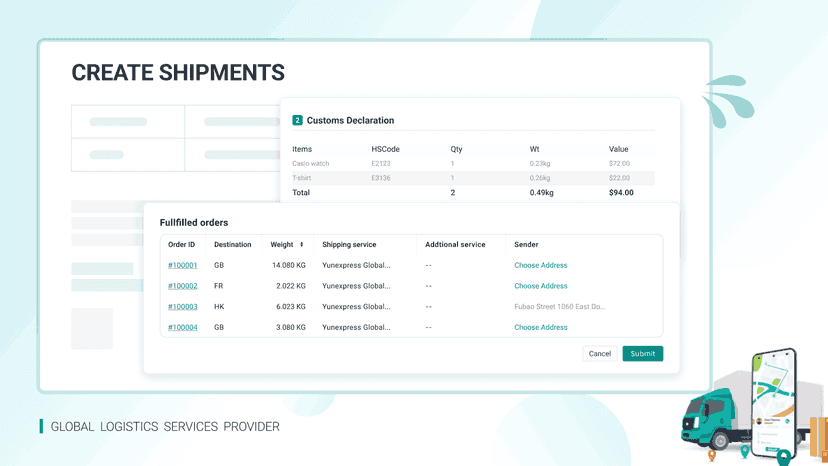Select the Destination column header

pos(232,245)
